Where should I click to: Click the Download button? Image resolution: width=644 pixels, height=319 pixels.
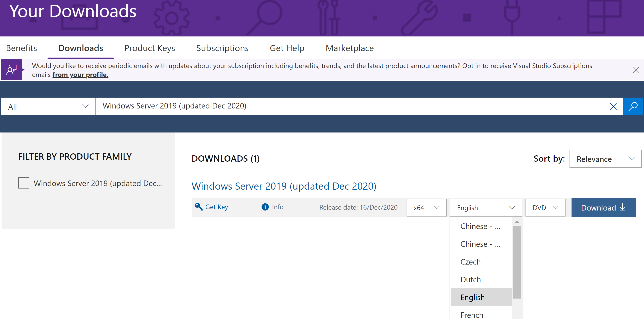pyautogui.click(x=604, y=207)
